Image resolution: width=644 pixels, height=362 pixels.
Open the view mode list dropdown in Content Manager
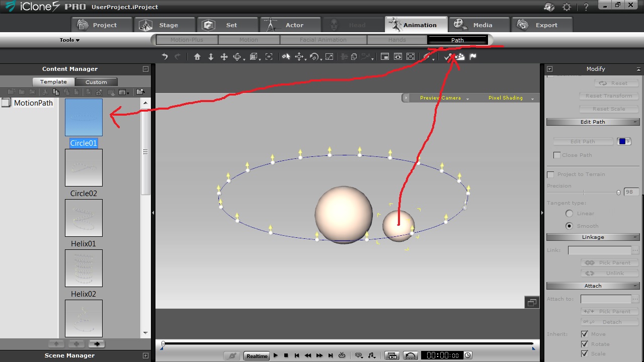(124, 92)
